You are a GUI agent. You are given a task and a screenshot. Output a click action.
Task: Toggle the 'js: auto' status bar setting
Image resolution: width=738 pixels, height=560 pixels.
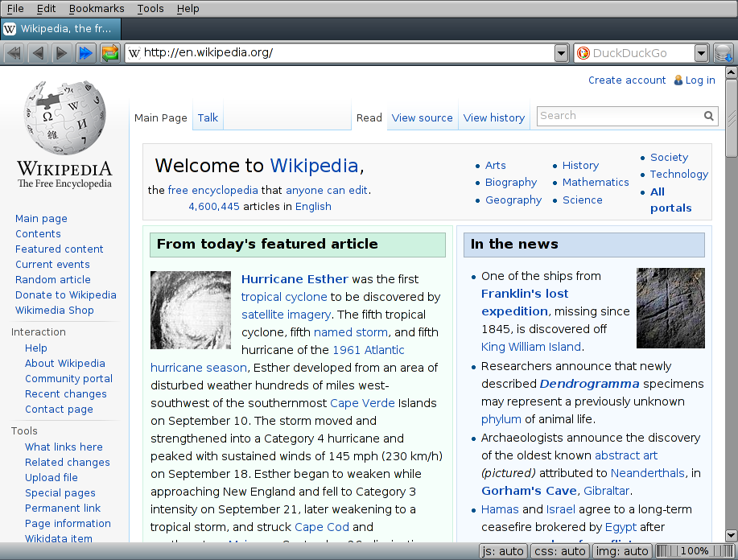tap(502, 550)
